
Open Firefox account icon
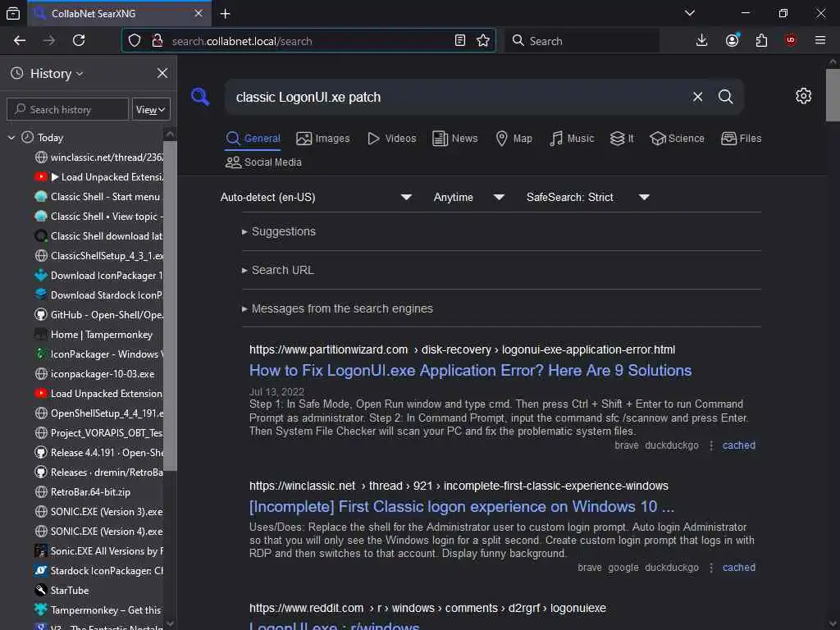click(732, 41)
